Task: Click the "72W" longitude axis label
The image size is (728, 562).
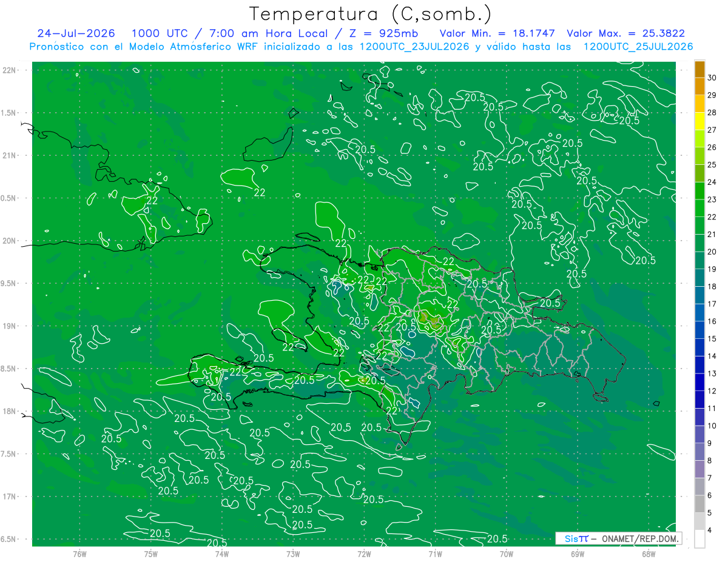Action: coord(364,554)
